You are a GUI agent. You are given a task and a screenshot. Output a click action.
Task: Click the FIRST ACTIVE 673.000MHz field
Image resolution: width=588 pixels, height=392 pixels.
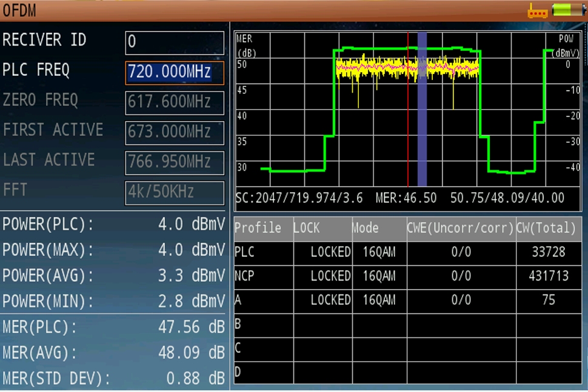[x=175, y=133]
